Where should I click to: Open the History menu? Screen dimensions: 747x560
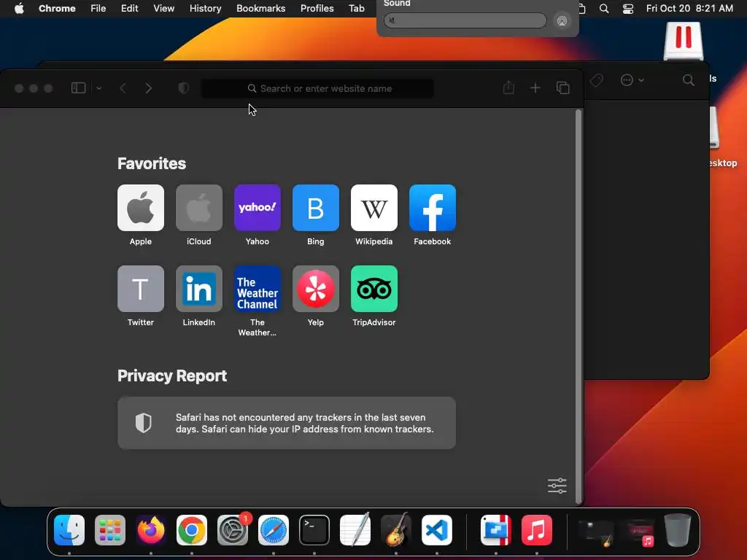205,8
